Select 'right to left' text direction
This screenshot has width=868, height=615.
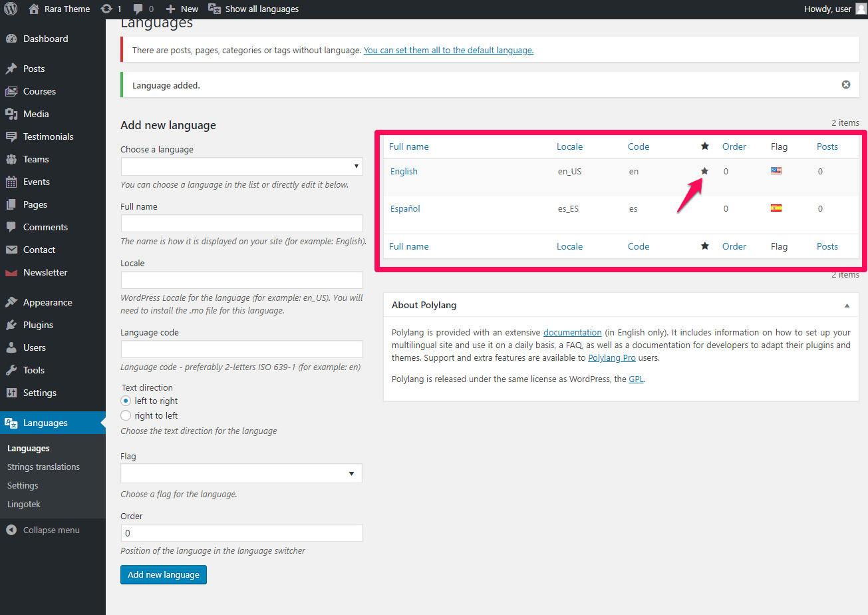point(126,416)
